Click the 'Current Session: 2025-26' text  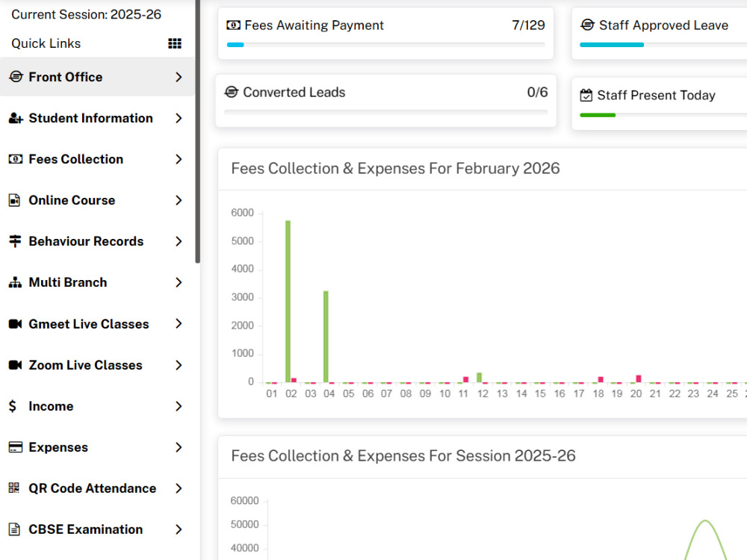[86, 14]
